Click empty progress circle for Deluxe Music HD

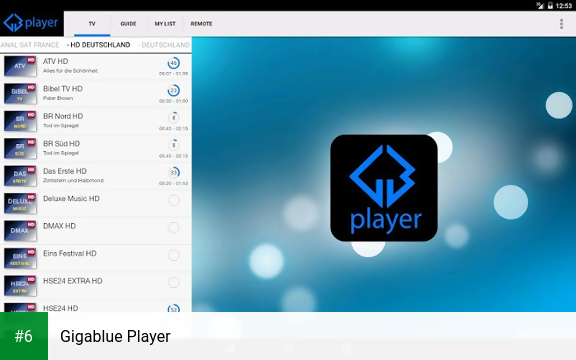173,200
